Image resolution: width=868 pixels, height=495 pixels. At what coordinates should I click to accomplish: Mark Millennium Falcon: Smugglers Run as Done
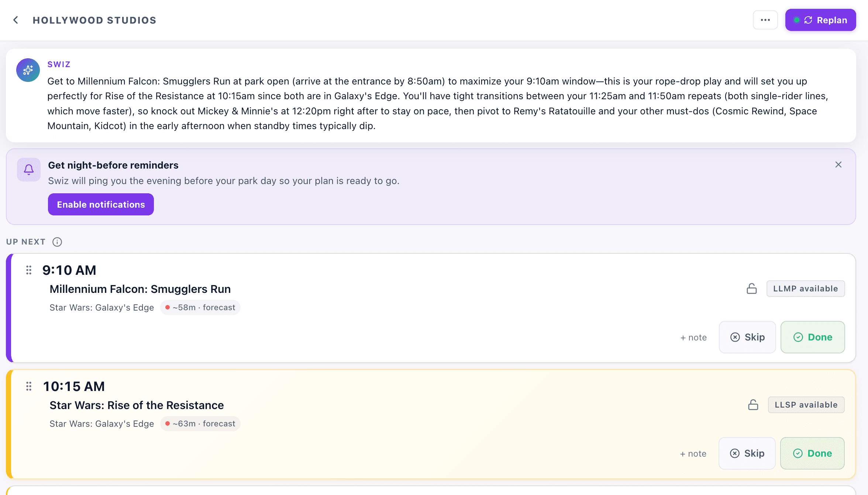[x=813, y=337]
